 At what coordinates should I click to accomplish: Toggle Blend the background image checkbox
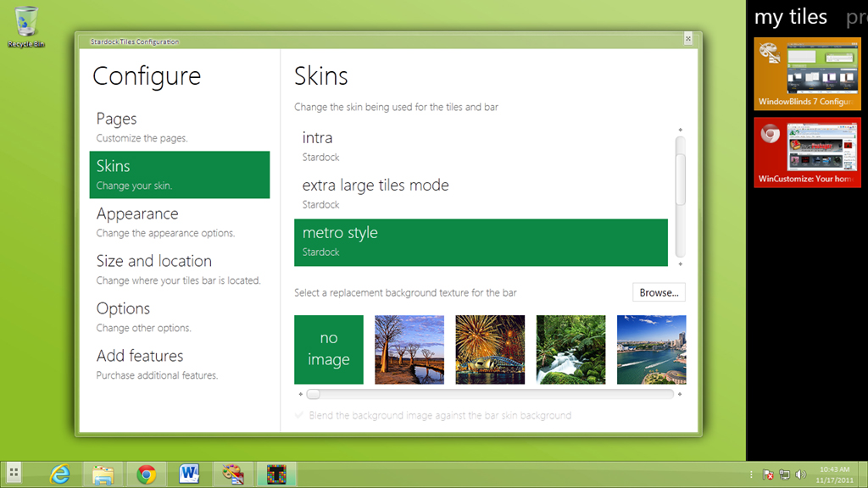point(299,415)
